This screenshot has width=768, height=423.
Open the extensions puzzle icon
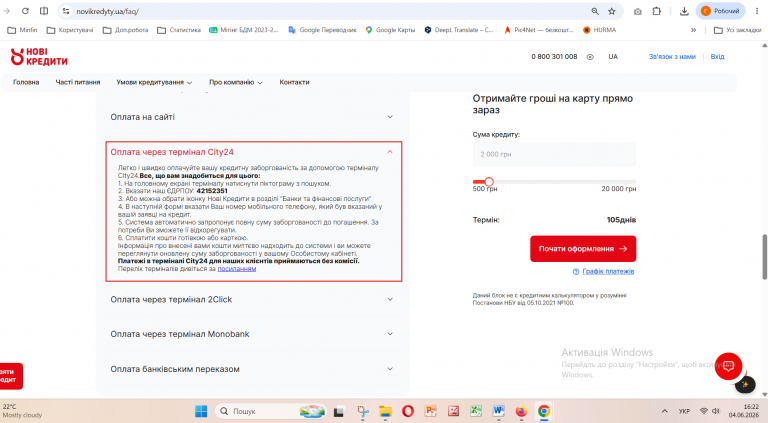click(x=657, y=11)
